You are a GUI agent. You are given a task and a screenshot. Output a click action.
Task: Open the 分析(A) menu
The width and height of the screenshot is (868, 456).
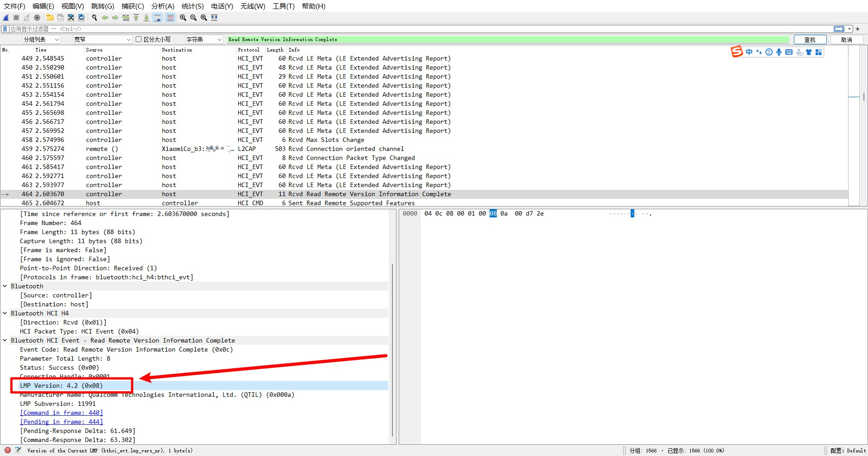click(163, 6)
